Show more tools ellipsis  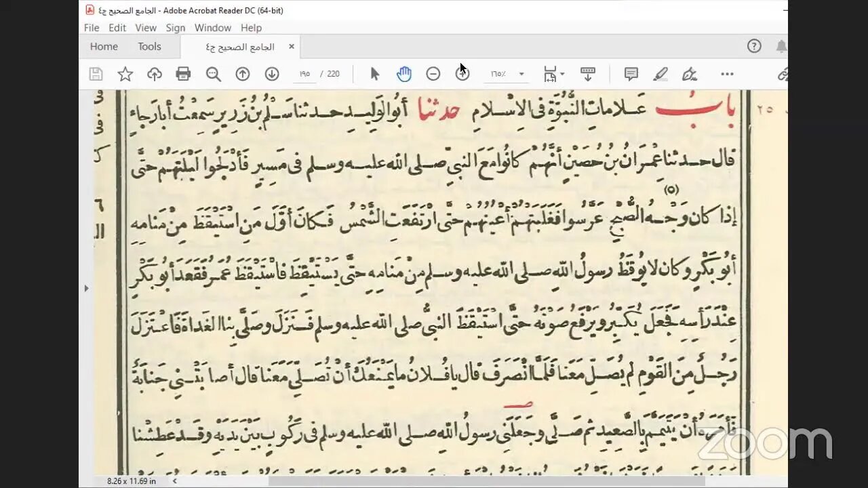click(x=727, y=74)
